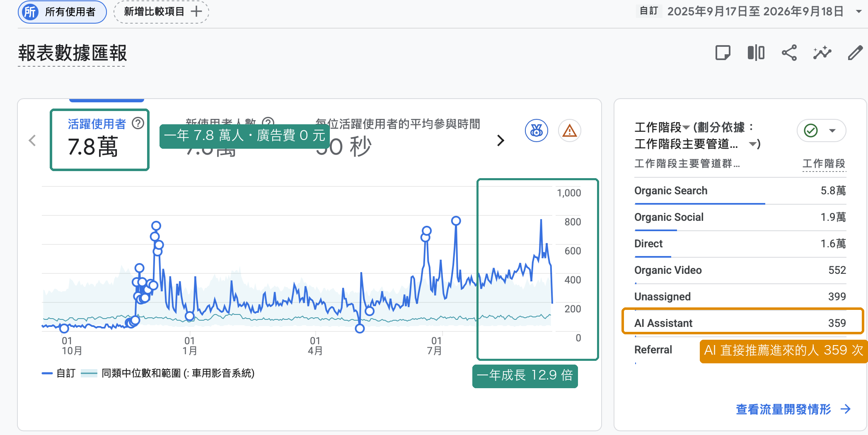The width and height of the screenshot is (868, 435).
Task: Go to previous metric with left chevron
Action: point(32,141)
